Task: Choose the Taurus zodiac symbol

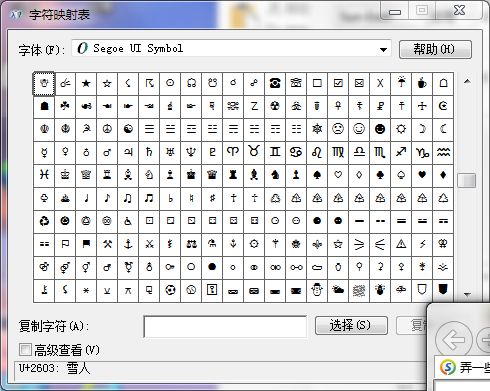Action: coord(254,152)
